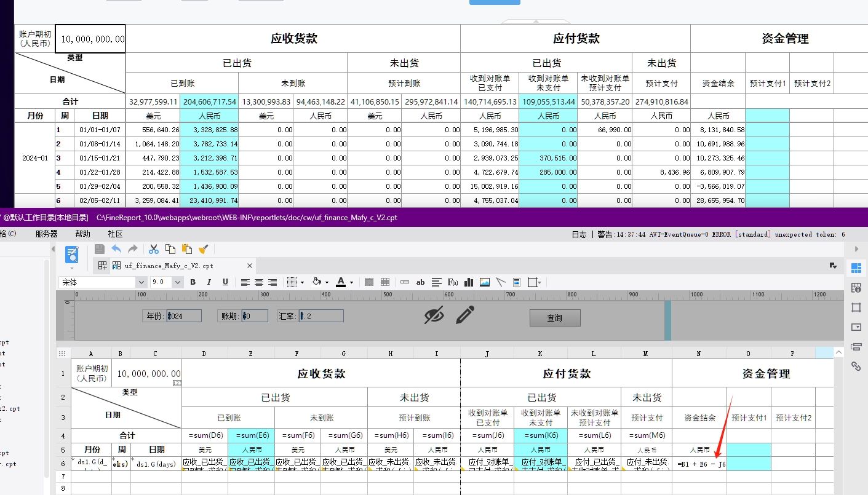
Task: Align cell text left
Action: pyautogui.click(x=245, y=282)
